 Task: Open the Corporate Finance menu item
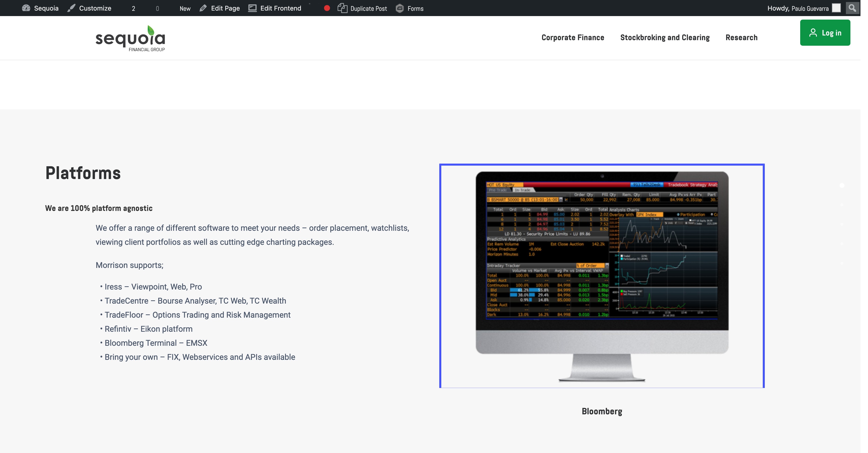[572, 37]
